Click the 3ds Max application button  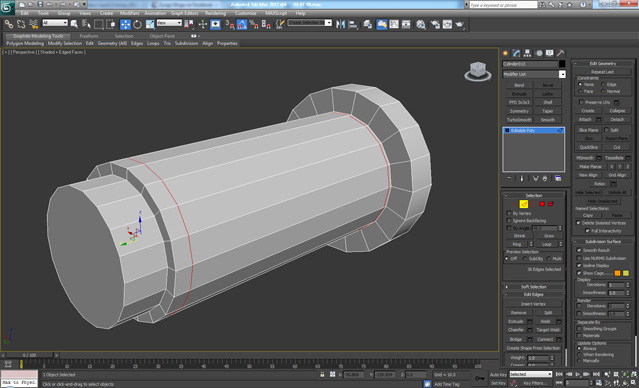click(x=7, y=8)
